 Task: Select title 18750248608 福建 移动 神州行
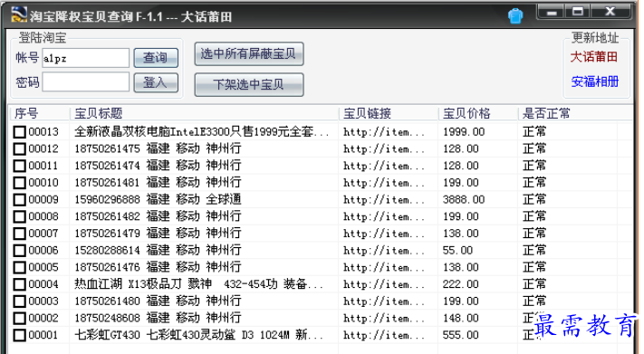coord(158,318)
